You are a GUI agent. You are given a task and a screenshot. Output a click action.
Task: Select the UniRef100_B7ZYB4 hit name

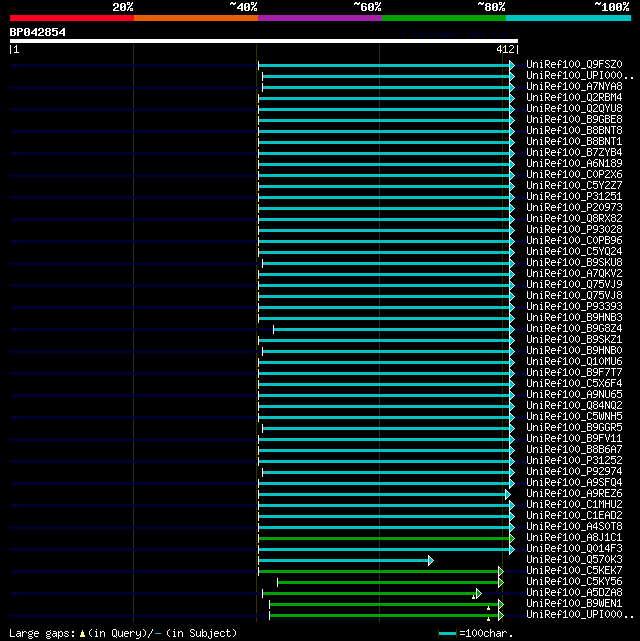tap(574, 152)
